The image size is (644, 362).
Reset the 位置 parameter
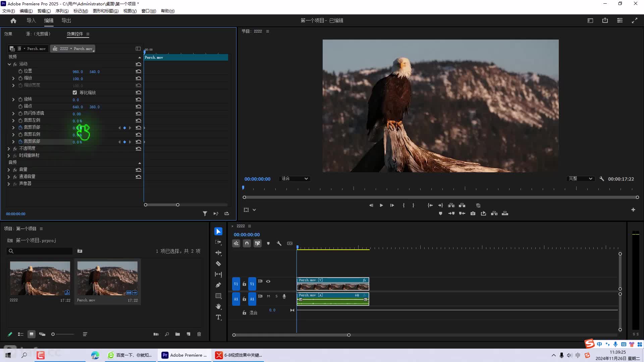(x=138, y=71)
